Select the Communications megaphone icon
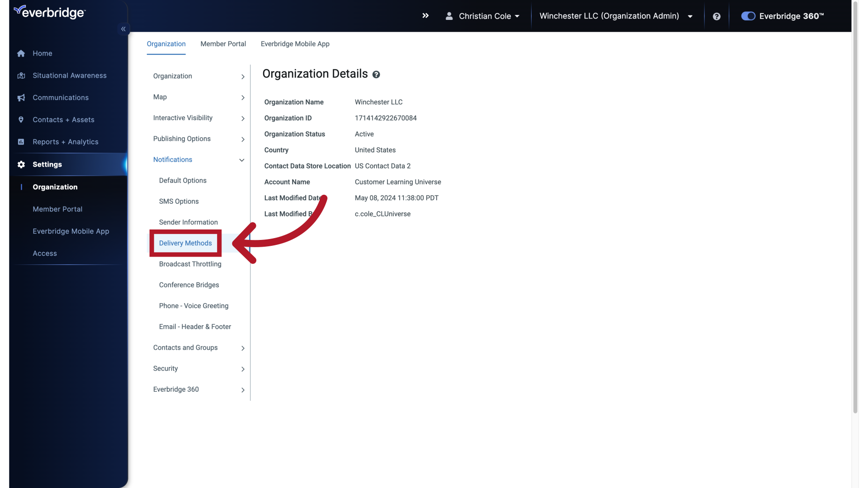 click(21, 98)
